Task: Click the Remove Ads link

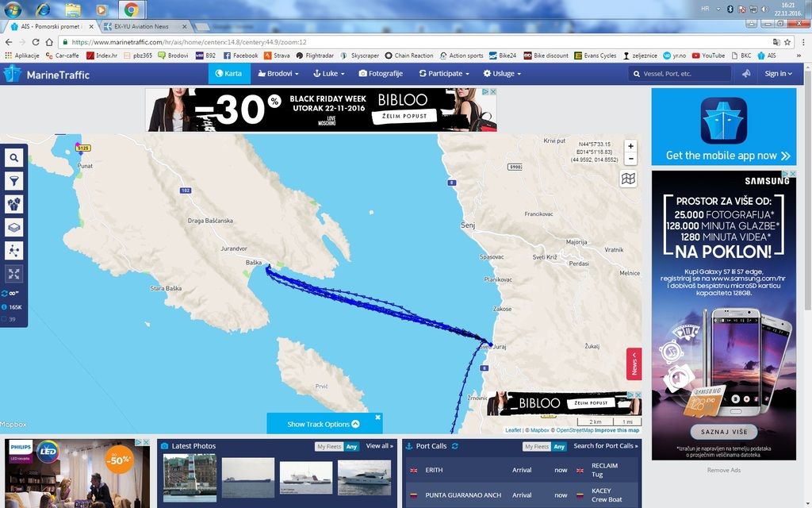Action: tap(723, 470)
